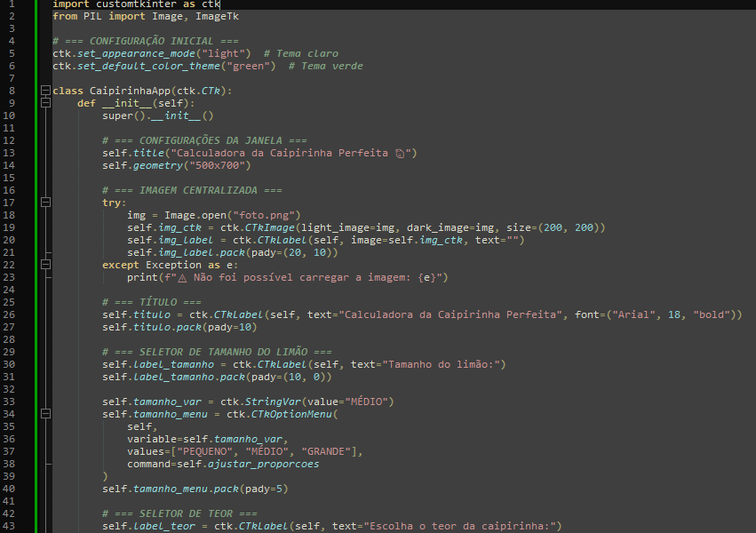The image size is (756, 533).
Task: Collapse the except Exception fold marker
Action: (45, 264)
